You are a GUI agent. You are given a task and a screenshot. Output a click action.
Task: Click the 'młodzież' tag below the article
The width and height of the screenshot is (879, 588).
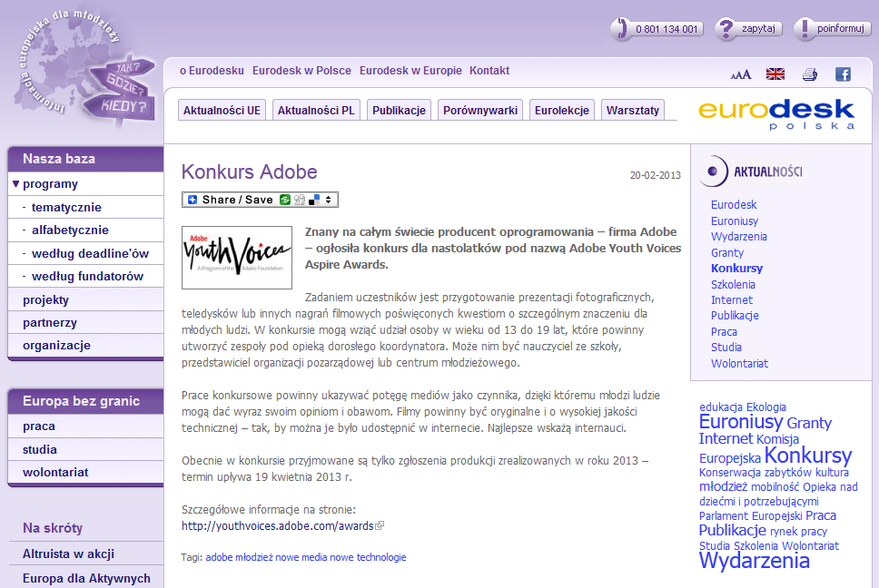254,557
